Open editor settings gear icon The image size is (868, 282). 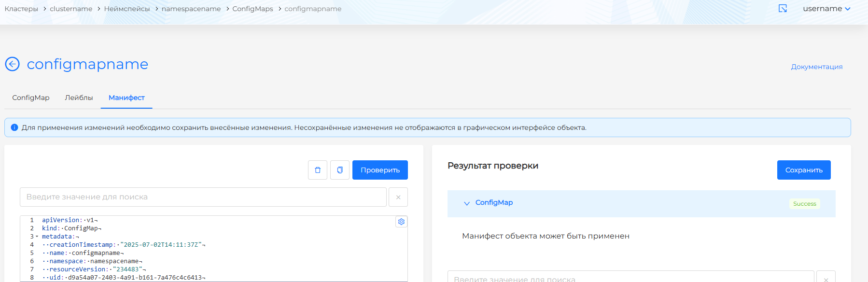tap(401, 222)
